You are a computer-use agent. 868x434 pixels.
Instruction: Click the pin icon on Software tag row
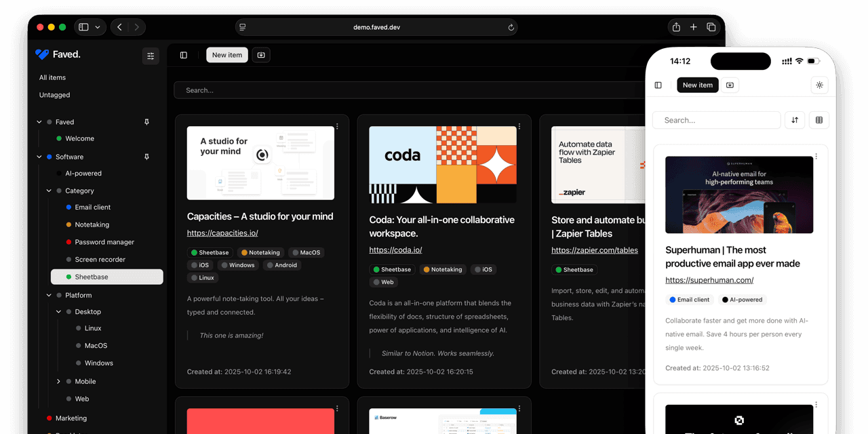[x=146, y=157]
